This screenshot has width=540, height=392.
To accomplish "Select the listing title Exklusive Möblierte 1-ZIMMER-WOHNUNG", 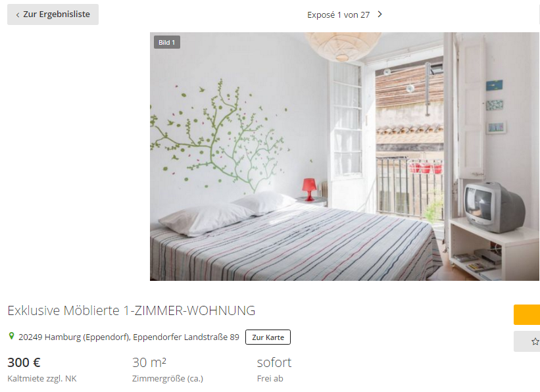I will (131, 310).
